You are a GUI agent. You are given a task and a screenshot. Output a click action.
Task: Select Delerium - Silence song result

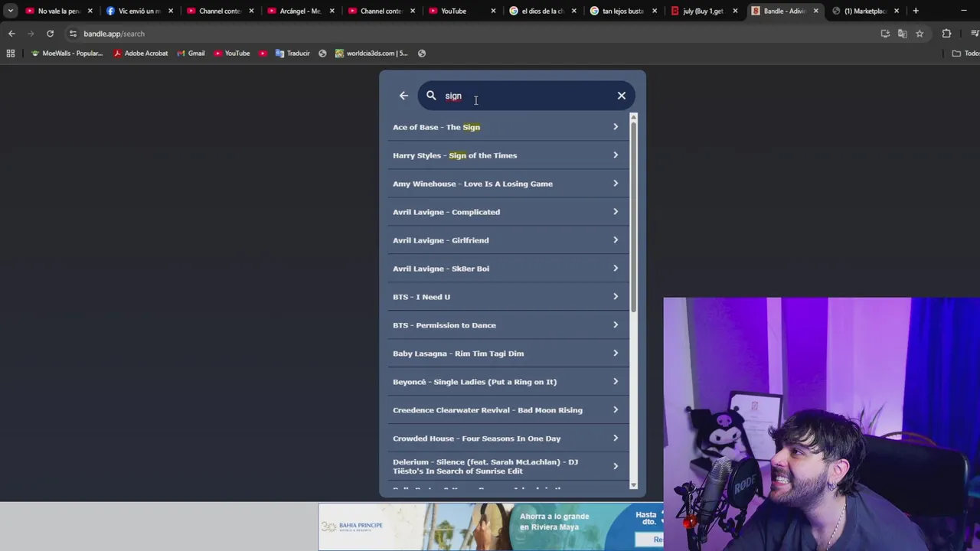coord(508,467)
